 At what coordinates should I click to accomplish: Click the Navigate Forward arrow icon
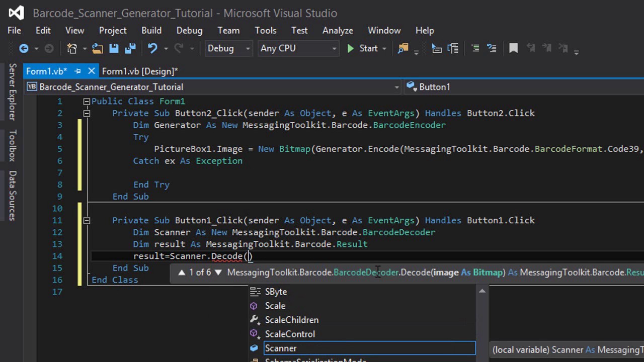(49, 48)
